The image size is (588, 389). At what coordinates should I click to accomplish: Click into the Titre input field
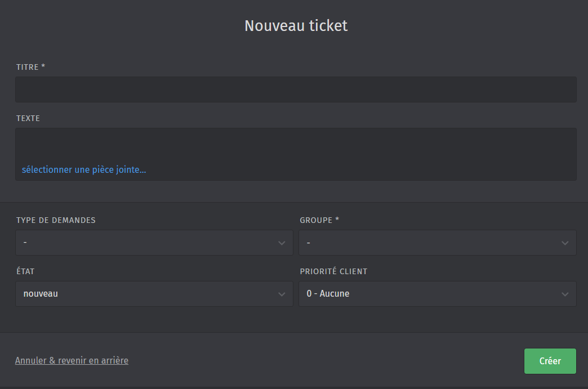(296, 90)
